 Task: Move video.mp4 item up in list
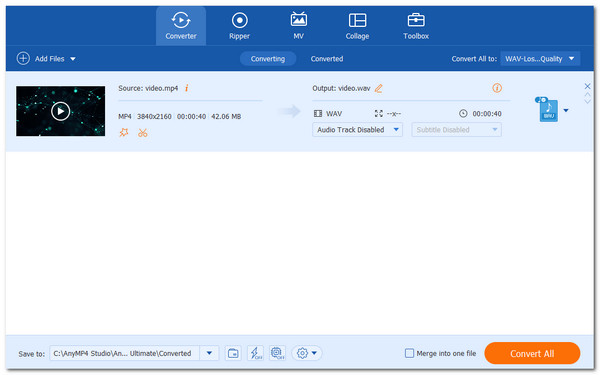click(x=587, y=94)
